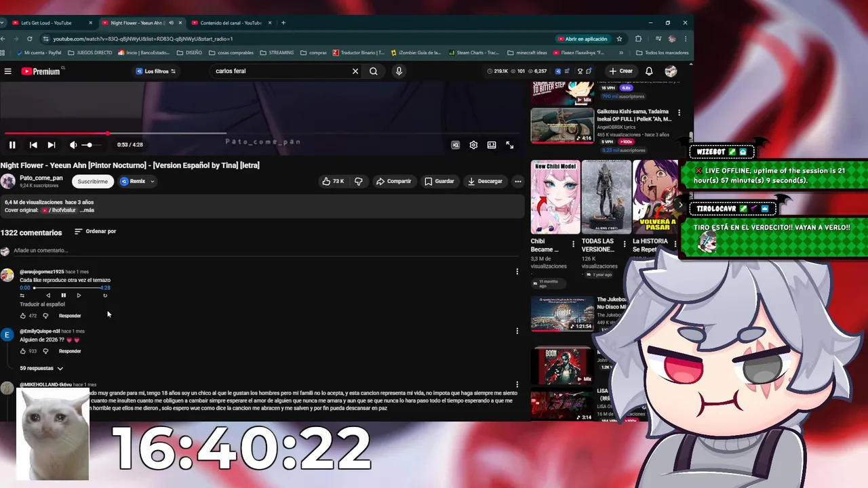Pause the video with the player pause button
Image resolution: width=868 pixels, height=488 pixels.
pos(12,144)
